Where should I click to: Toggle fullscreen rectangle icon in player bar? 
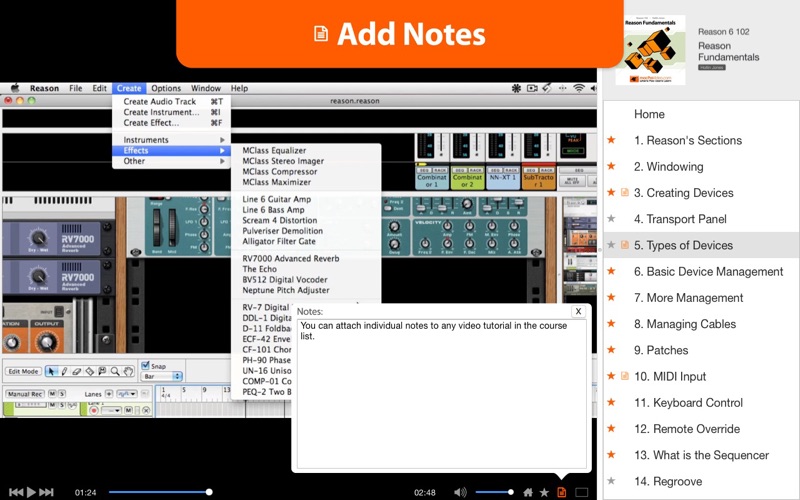click(x=582, y=492)
